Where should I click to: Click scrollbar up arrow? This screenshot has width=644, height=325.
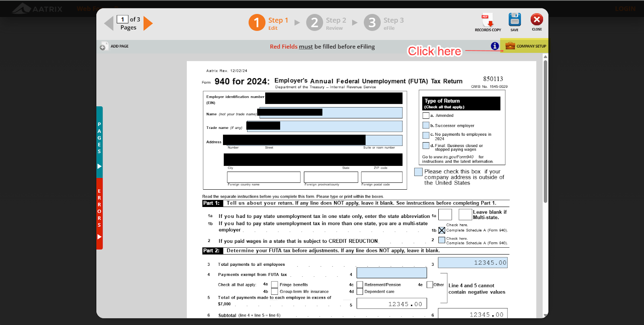click(545, 57)
